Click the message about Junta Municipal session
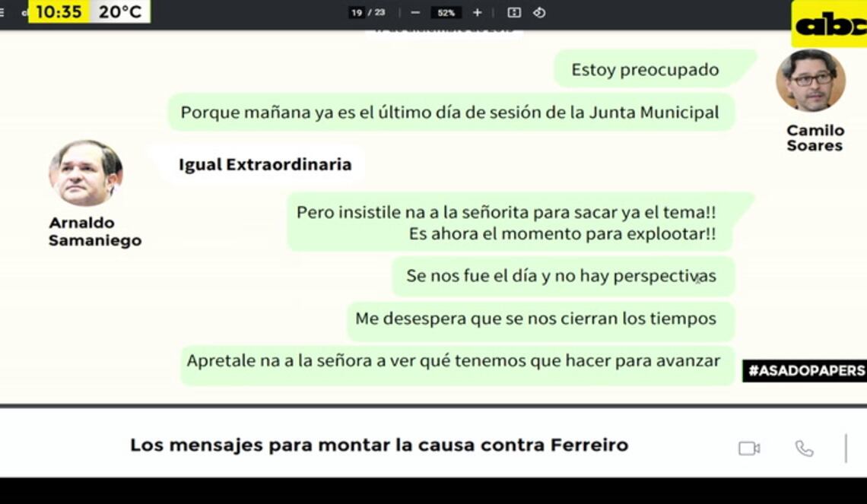The height and width of the screenshot is (504, 867). pyautogui.click(x=449, y=113)
